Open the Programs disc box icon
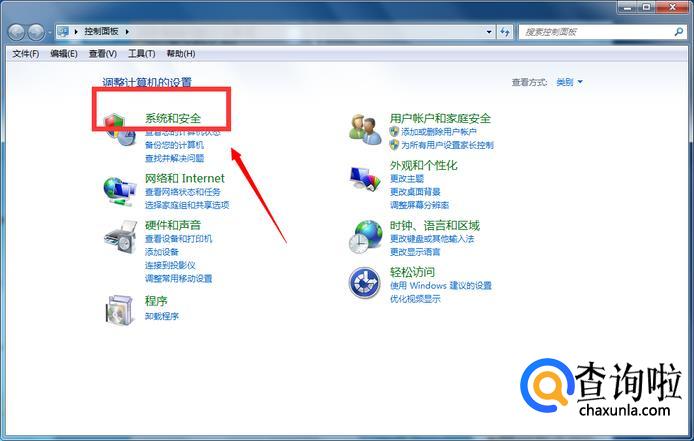Screen dimensions: 694x441 (120, 310)
